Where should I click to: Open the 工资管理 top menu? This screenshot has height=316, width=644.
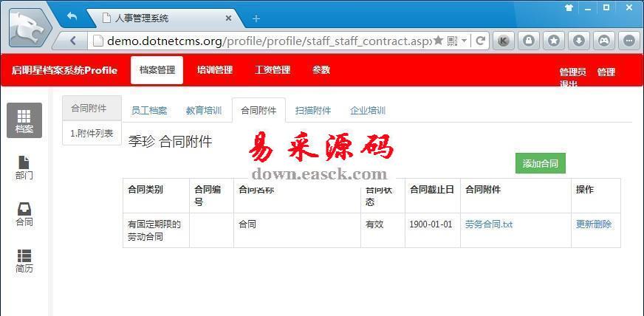pos(273,70)
